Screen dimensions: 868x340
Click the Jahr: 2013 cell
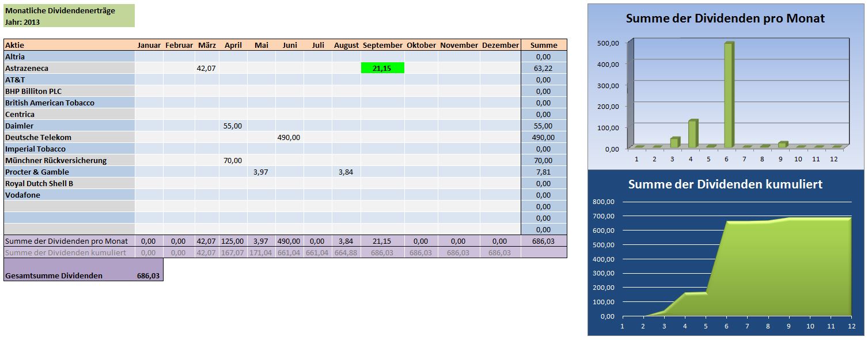tap(69, 22)
